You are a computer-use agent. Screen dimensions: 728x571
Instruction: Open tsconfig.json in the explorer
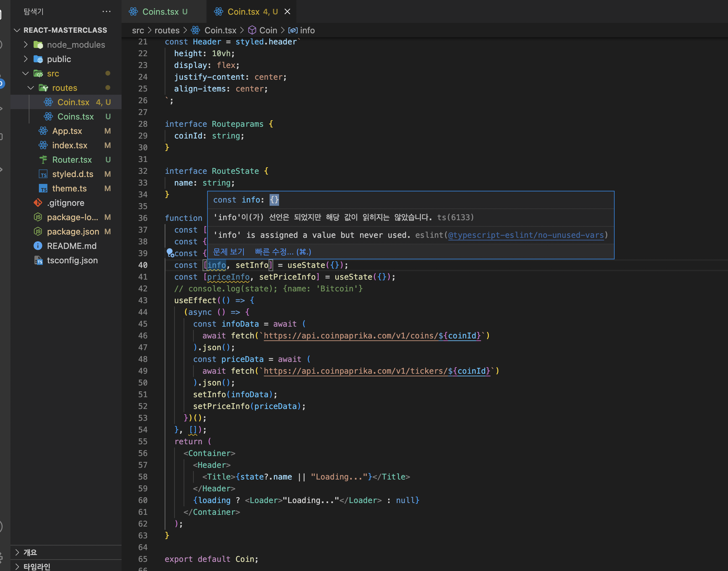click(72, 260)
